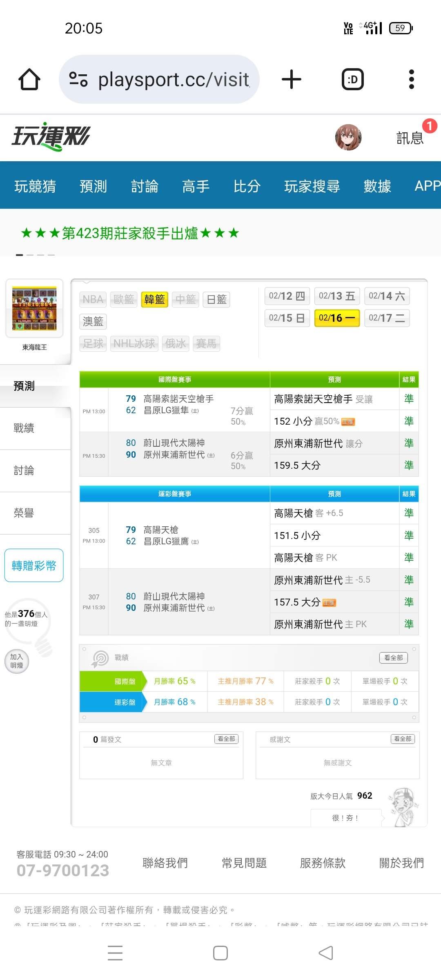Tap the 國際盤 label in 戰績
The width and height of the screenshot is (441, 980).
(125, 682)
